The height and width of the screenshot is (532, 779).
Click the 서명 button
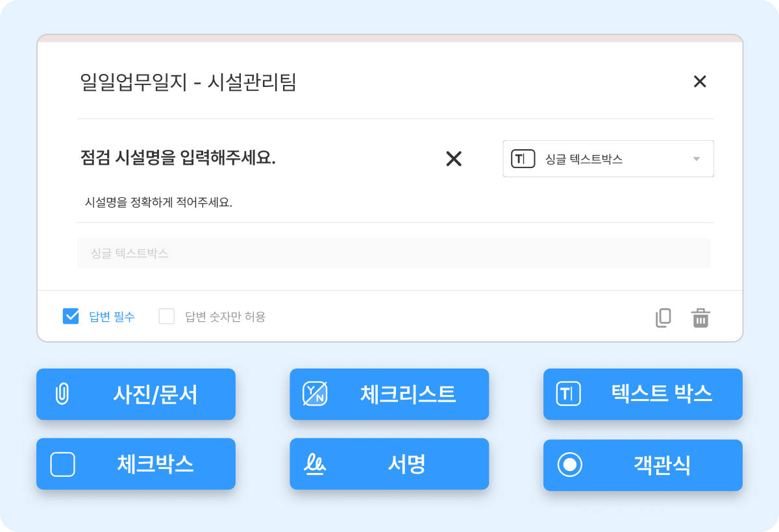coord(389,464)
